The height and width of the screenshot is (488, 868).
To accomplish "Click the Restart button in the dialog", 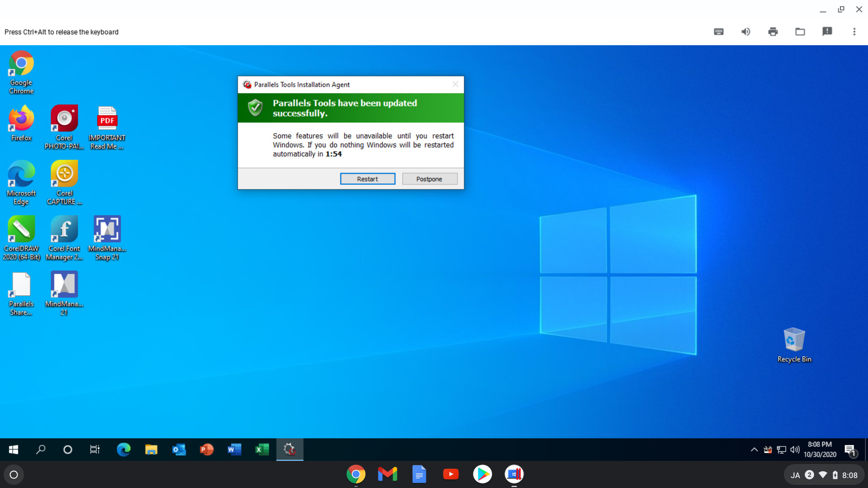I will pos(368,179).
